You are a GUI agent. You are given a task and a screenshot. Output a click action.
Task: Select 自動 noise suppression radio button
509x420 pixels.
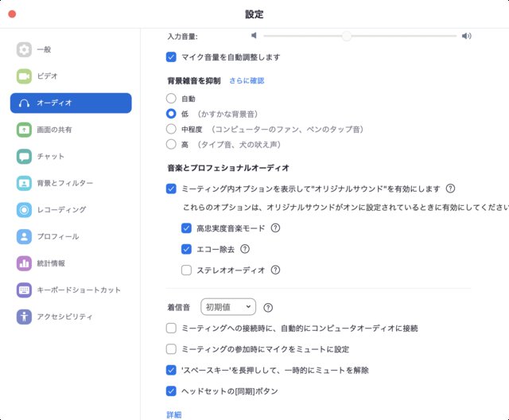[x=171, y=99]
